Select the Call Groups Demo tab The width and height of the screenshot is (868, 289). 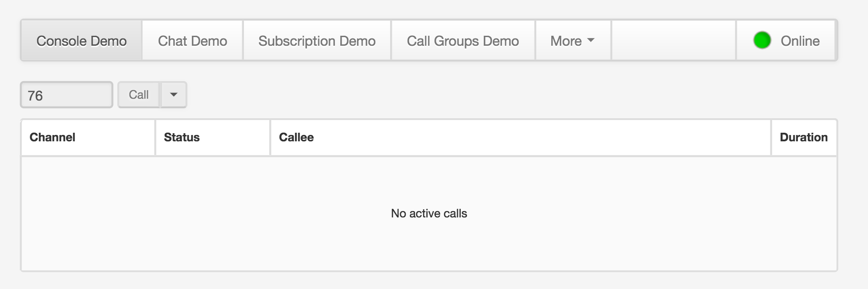tap(463, 41)
